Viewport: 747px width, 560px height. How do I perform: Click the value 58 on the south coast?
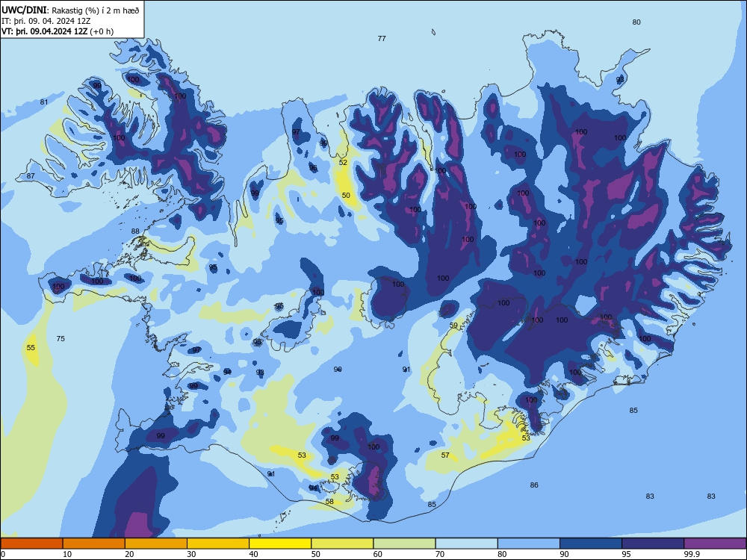pyautogui.click(x=329, y=502)
